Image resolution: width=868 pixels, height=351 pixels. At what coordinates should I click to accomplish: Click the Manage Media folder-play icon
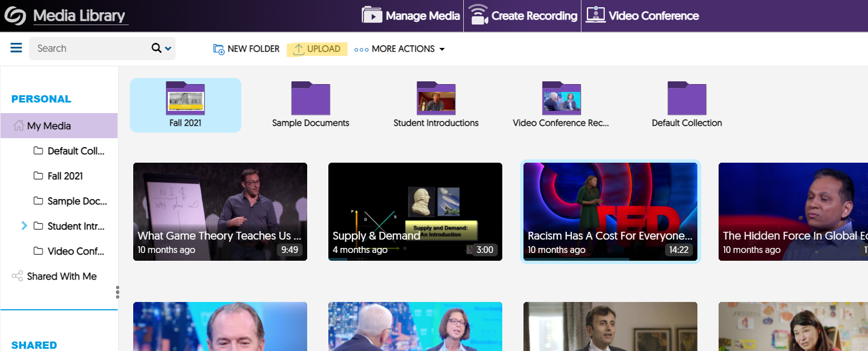coord(372,15)
